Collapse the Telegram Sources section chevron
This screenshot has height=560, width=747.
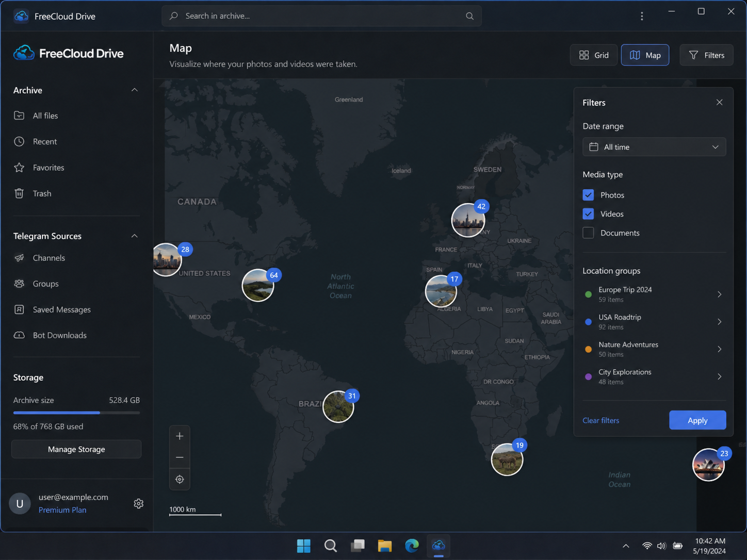click(135, 236)
